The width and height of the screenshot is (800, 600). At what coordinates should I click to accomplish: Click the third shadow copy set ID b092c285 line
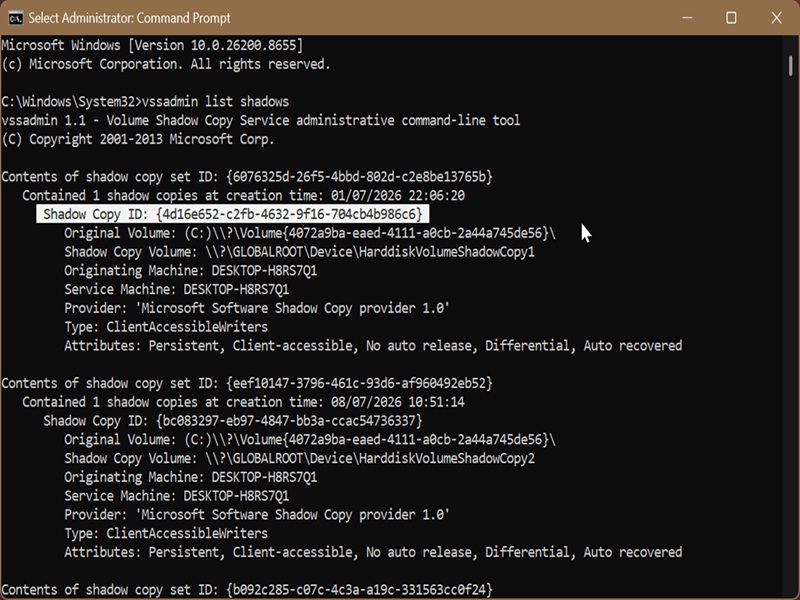pyautogui.click(x=247, y=590)
